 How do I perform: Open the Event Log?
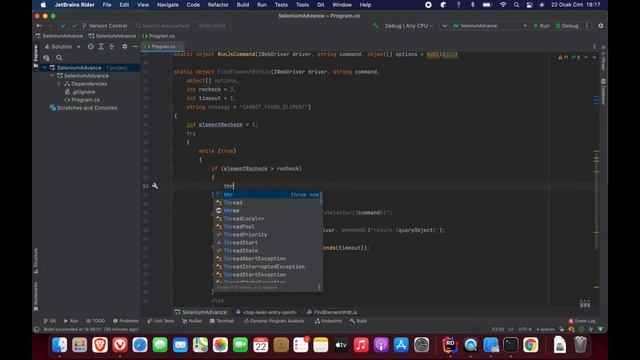(582, 321)
